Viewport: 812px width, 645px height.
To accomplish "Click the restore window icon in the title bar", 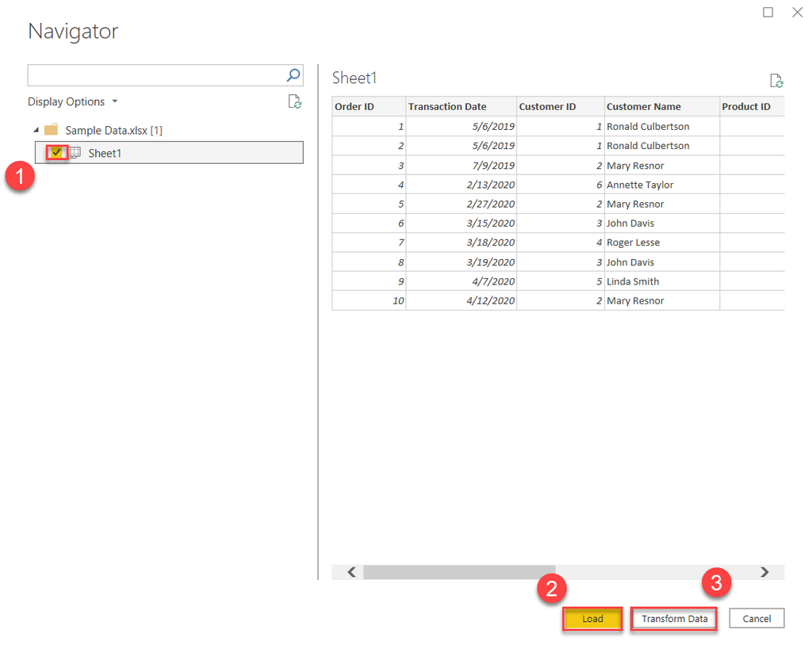I will coord(767,12).
